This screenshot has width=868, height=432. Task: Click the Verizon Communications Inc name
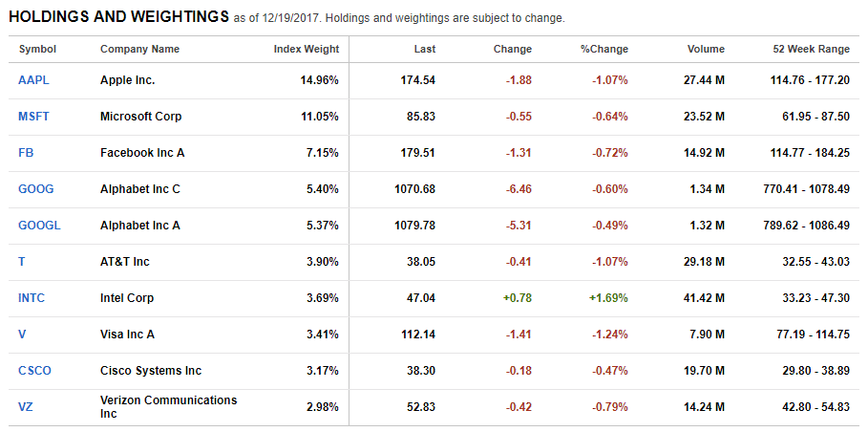click(168, 407)
